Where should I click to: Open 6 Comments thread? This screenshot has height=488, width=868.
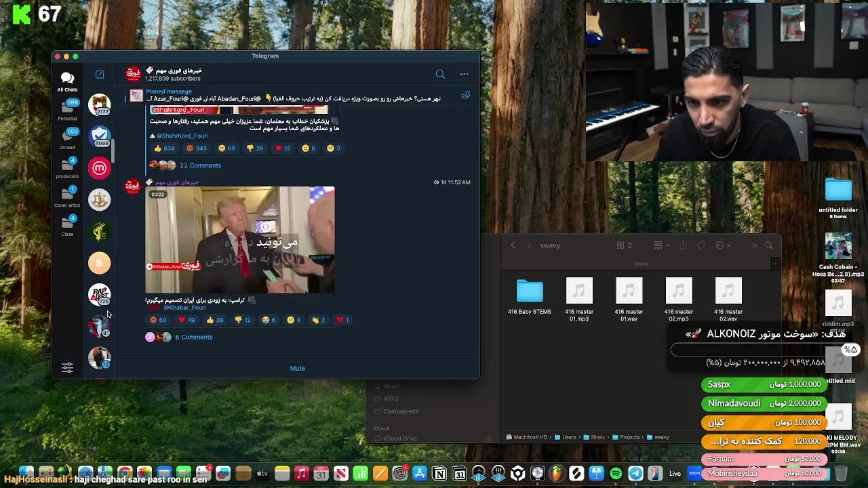193,337
